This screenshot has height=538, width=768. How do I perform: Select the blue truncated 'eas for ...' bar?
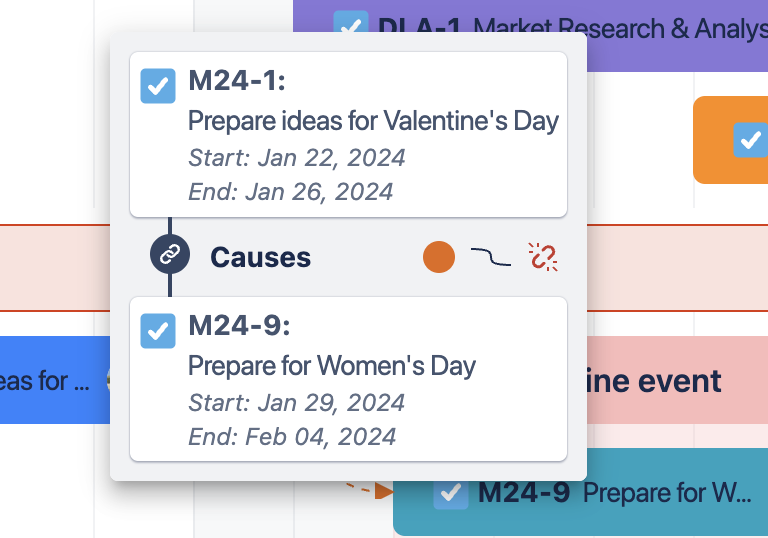pos(50,380)
